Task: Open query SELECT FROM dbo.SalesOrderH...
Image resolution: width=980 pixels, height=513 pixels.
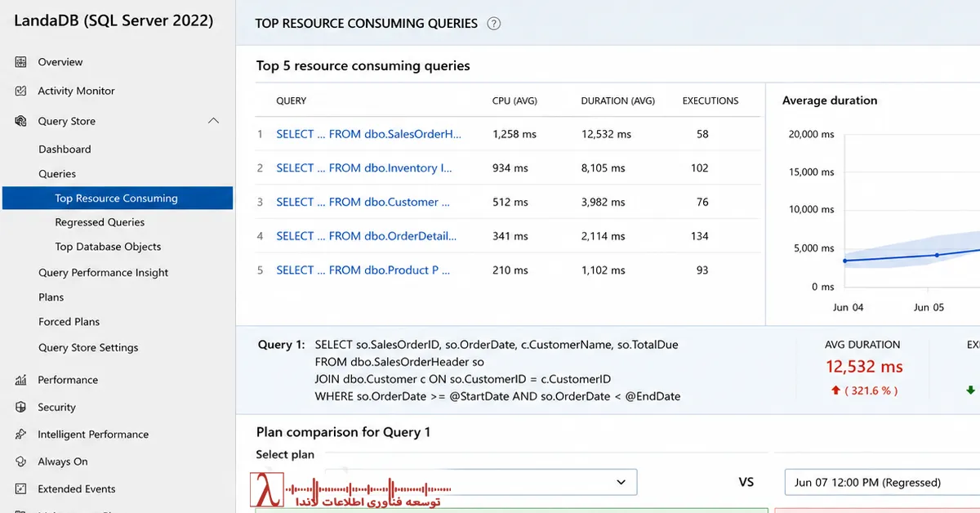Action: pos(368,134)
